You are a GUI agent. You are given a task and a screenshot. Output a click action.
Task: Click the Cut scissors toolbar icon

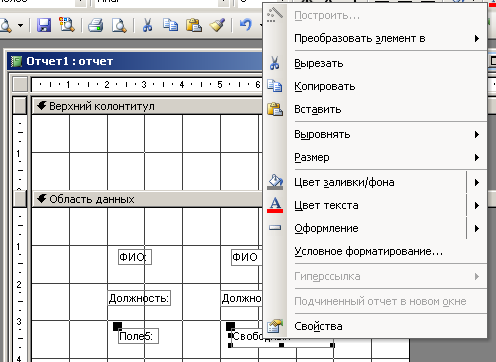point(147,25)
